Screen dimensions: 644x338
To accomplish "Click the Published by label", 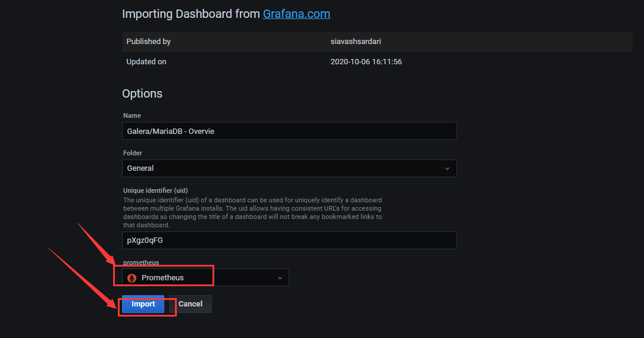I will pos(148,42).
